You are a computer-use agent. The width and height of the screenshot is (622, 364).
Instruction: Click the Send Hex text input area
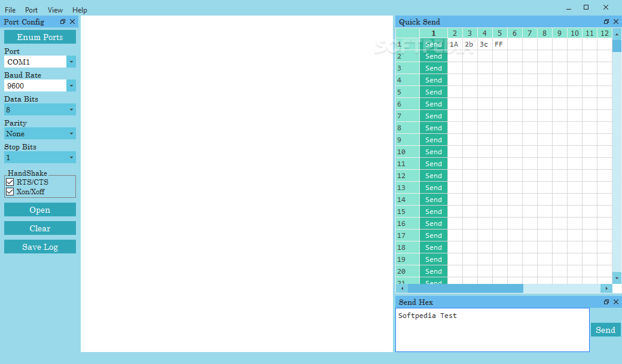pos(492,330)
